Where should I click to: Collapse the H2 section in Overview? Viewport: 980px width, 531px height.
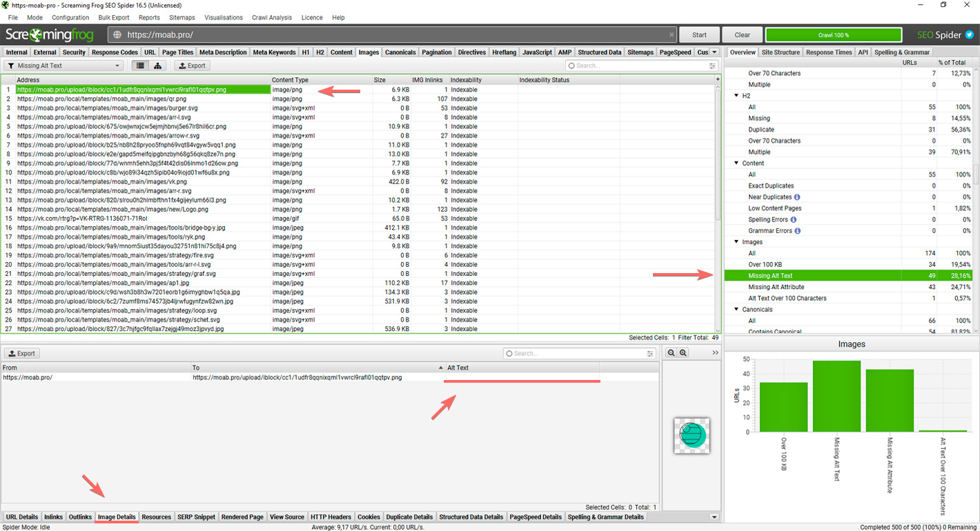[736, 96]
